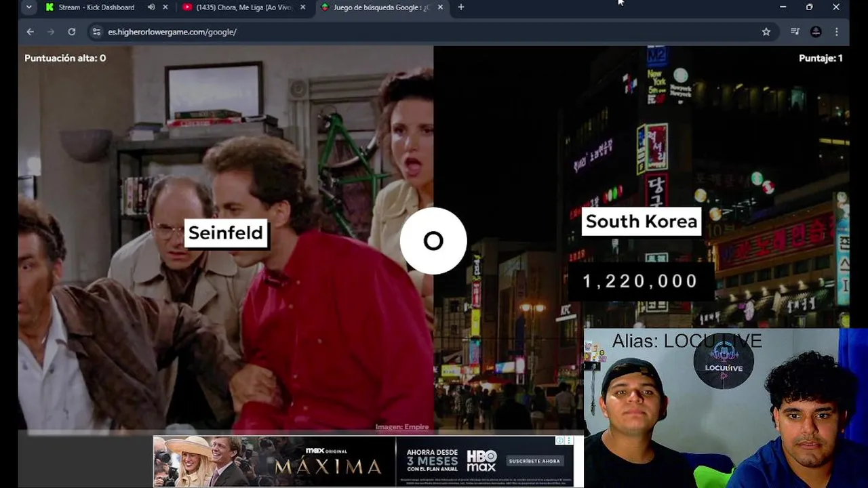The image size is (868, 488).
Task: Click the HBO Max logo in ad
Action: (x=481, y=461)
